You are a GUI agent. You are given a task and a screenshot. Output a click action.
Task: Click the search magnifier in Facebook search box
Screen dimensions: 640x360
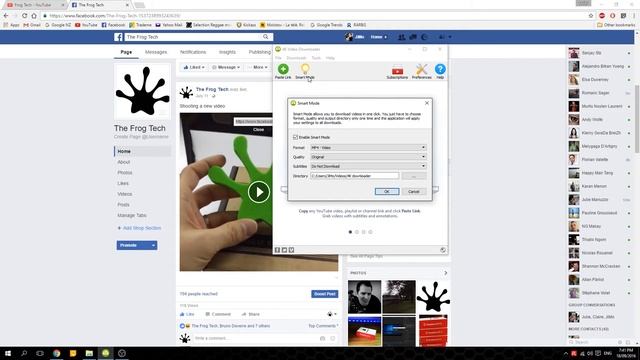tap(266, 37)
